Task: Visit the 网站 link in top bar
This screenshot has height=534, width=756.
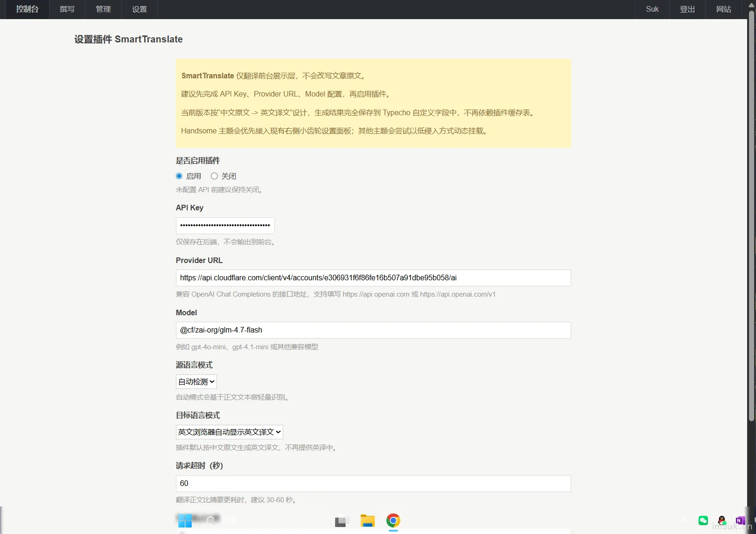Action: 724,9
